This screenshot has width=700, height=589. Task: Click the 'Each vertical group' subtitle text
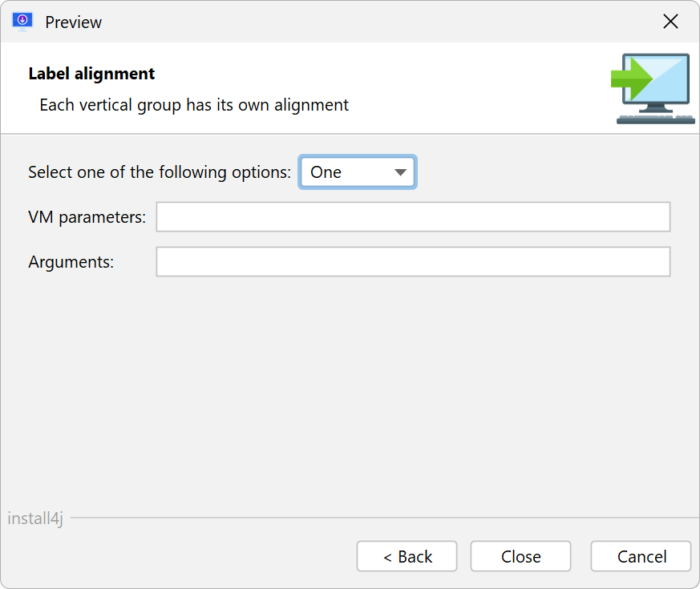[194, 105]
